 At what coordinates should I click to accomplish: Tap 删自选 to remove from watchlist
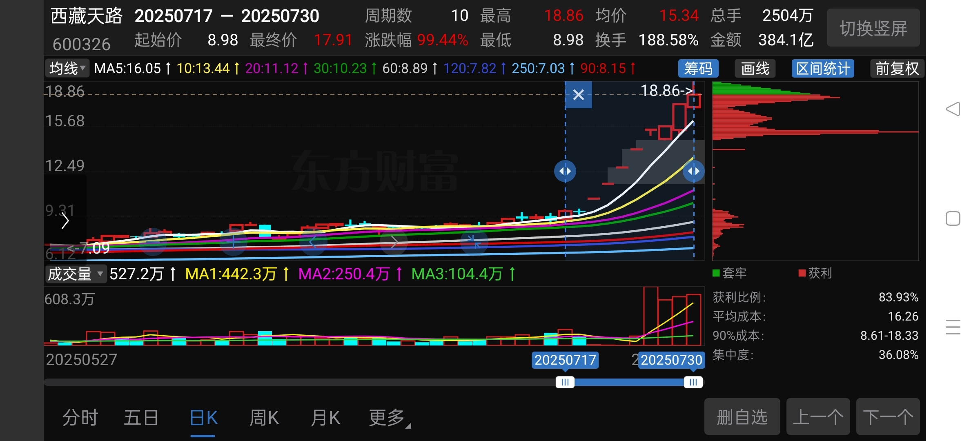(742, 417)
